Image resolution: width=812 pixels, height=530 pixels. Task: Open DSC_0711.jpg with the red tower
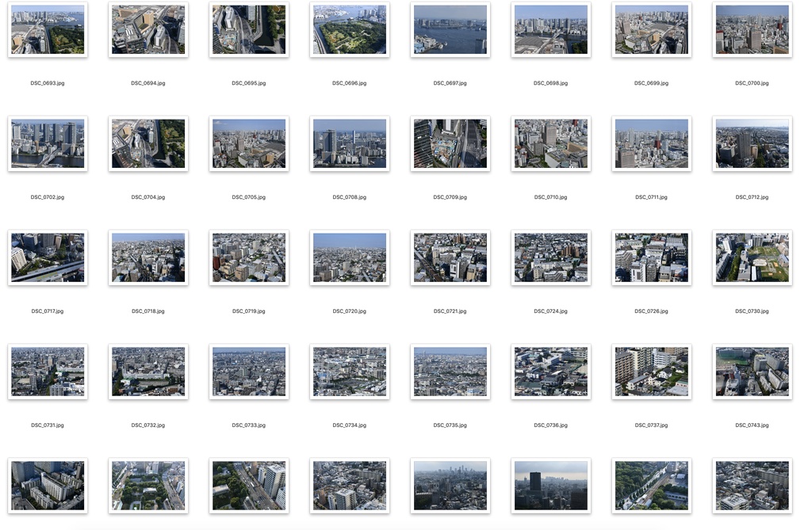coord(651,143)
